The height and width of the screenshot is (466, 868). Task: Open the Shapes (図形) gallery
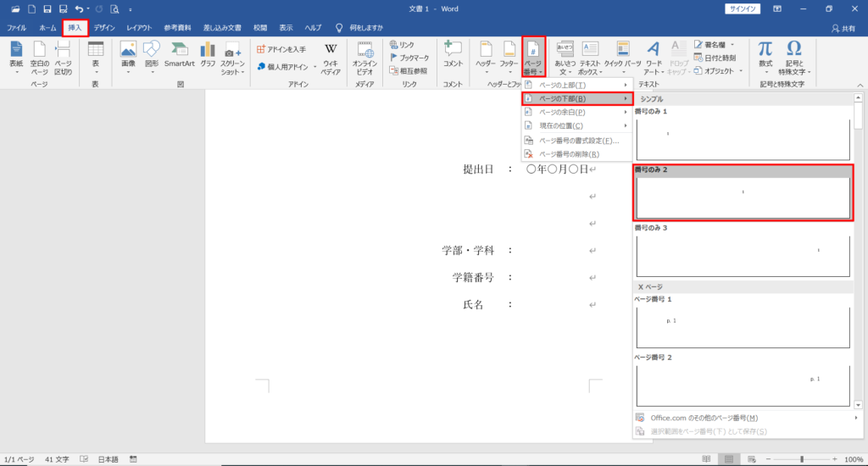tap(152, 58)
